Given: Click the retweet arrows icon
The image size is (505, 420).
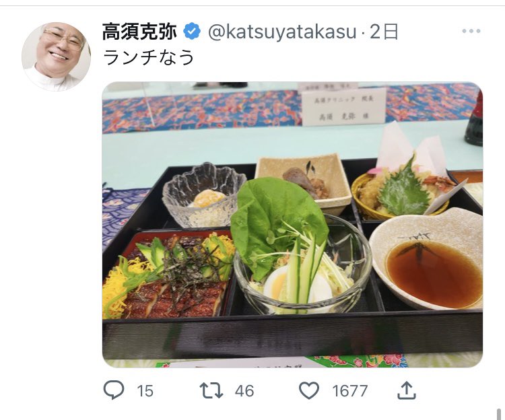Looking at the screenshot, I should point(211,390).
